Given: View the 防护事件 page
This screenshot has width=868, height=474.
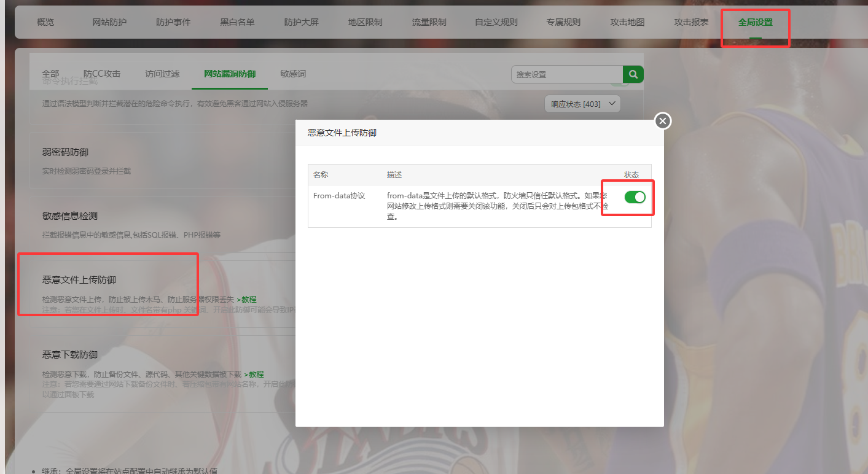Looking at the screenshot, I should click(x=174, y=21).
